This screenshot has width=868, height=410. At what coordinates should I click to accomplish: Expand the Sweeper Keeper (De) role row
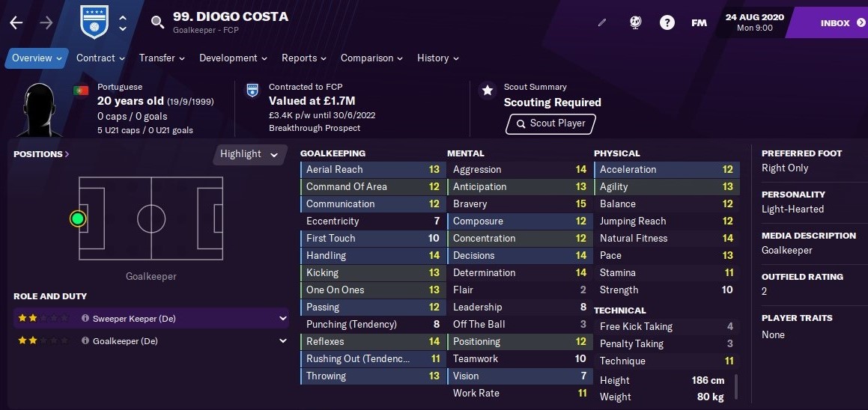(151, 318)
